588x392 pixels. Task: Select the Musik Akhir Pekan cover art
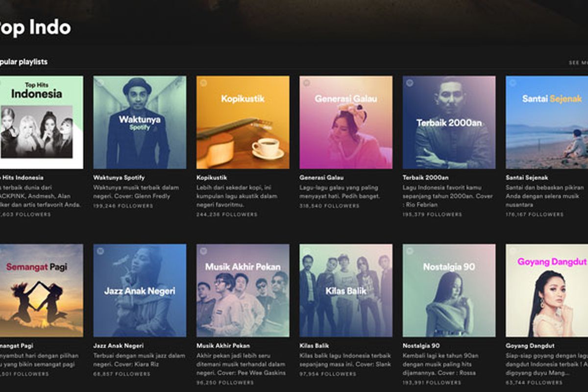[x=243, y=290]
